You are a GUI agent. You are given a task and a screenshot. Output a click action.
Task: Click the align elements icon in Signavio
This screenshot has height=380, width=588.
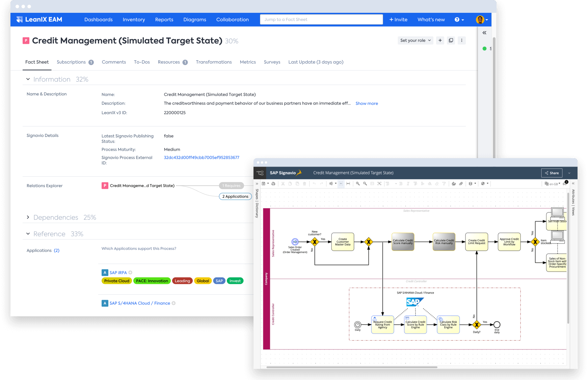click(331, 184)
